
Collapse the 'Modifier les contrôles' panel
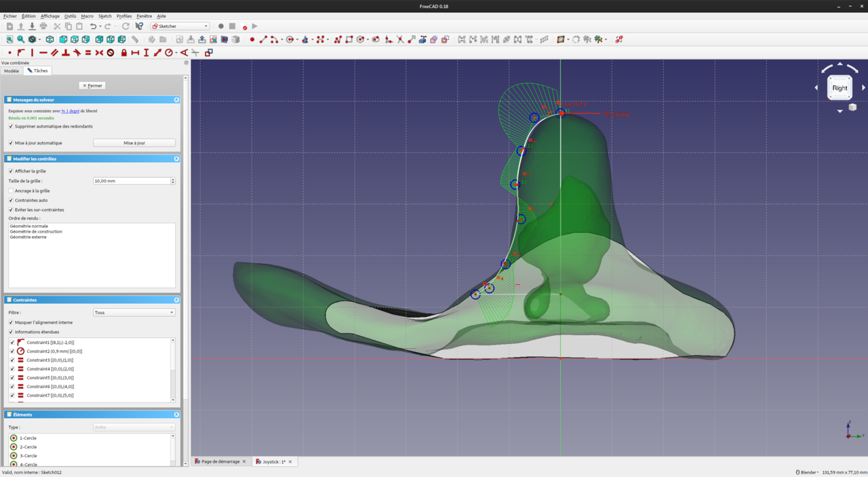click(x=176, y=159)
